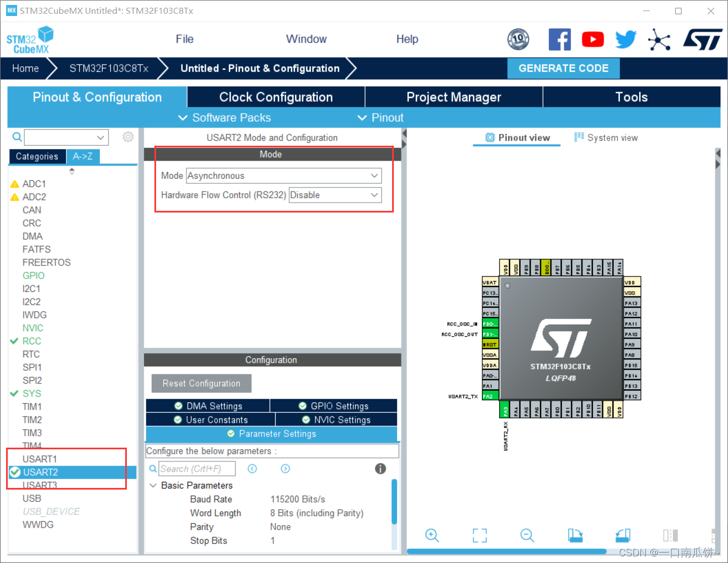Click GENERATE CODE
Screen dimensions: 728x563
(564, 68)
